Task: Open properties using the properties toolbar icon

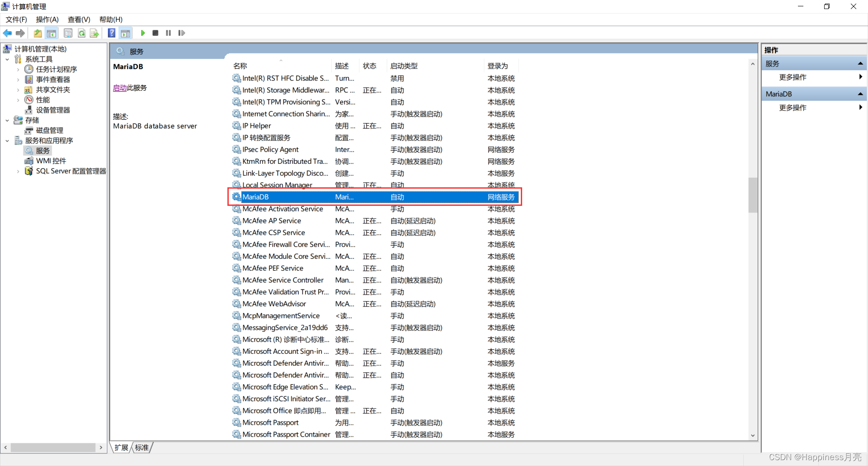Action: (x=68, y=33)
